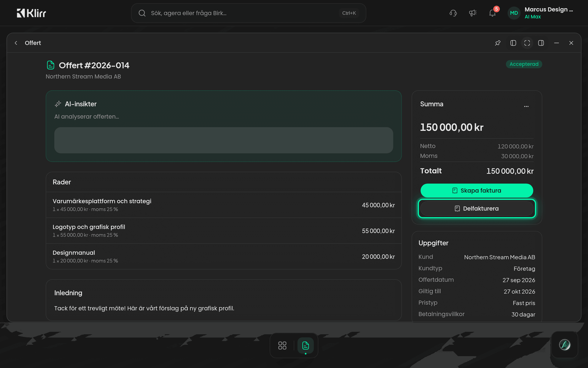Open the Birk assistant feather icon
The height and width of the screenshot is (368, 588).
[565, 345]
